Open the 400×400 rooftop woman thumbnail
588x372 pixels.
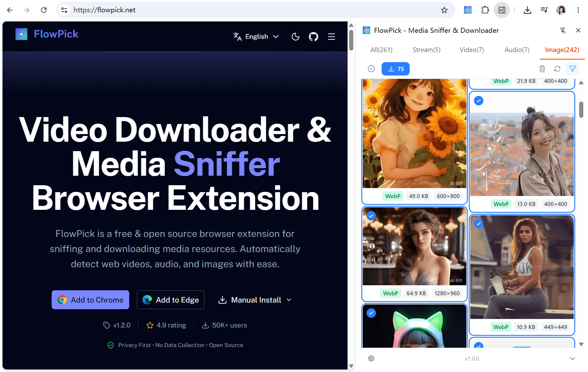(522, 144)
